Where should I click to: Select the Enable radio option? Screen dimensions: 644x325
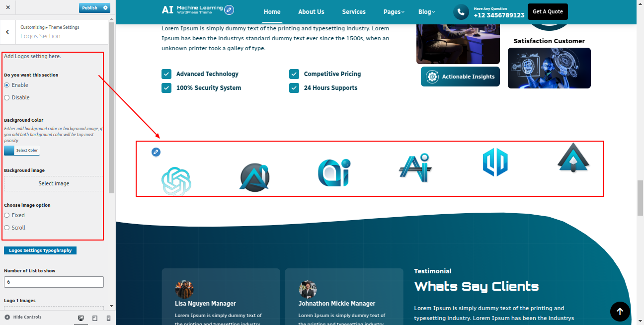point(7,85)
